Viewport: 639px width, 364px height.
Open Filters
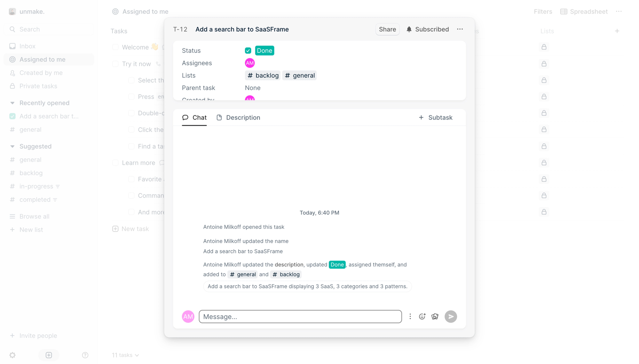pos(543,12)
